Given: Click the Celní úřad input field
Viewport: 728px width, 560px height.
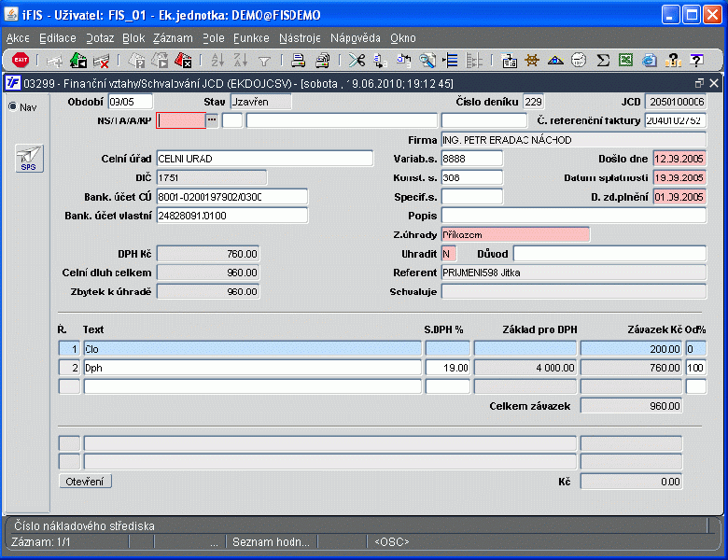Looking at the screenshot, I should (264, 159).
